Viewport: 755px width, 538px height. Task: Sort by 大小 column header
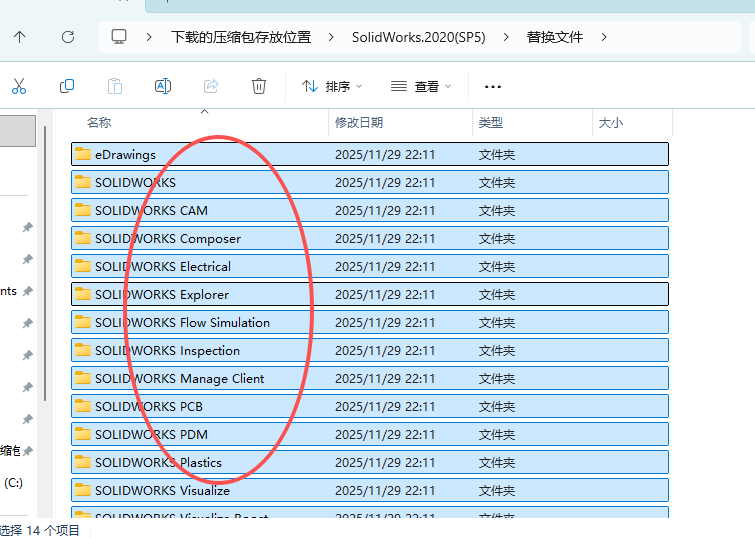[x=611, y=123]
